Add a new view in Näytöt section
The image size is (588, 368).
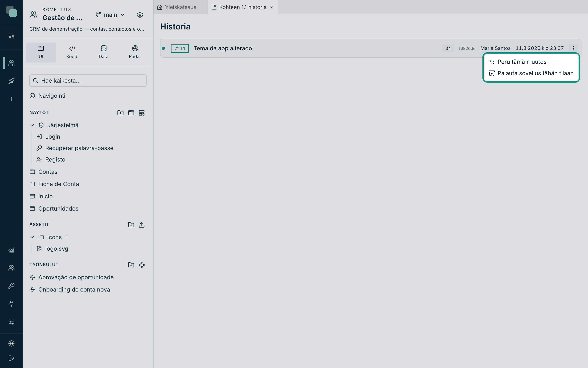point(131,113)
